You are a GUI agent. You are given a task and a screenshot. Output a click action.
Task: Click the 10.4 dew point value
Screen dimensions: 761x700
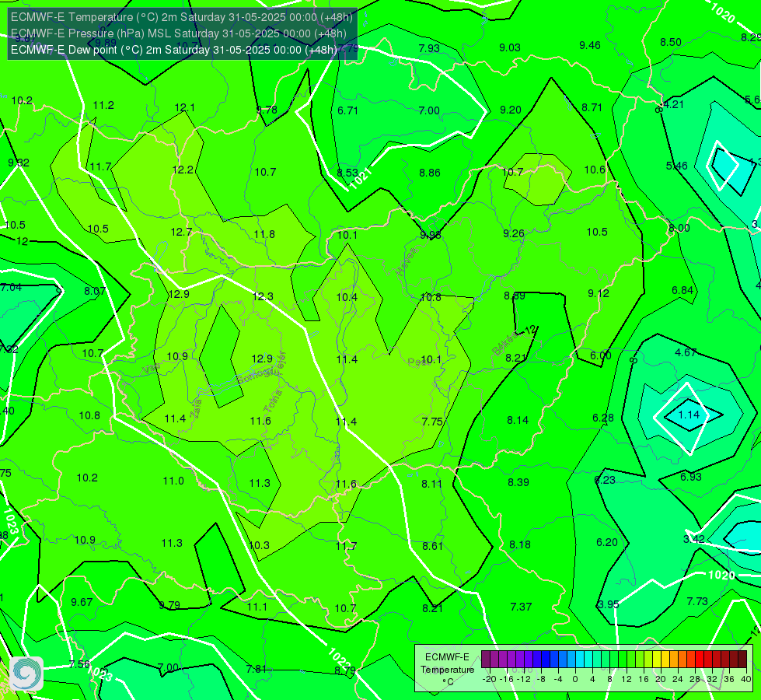click(347, 297)
